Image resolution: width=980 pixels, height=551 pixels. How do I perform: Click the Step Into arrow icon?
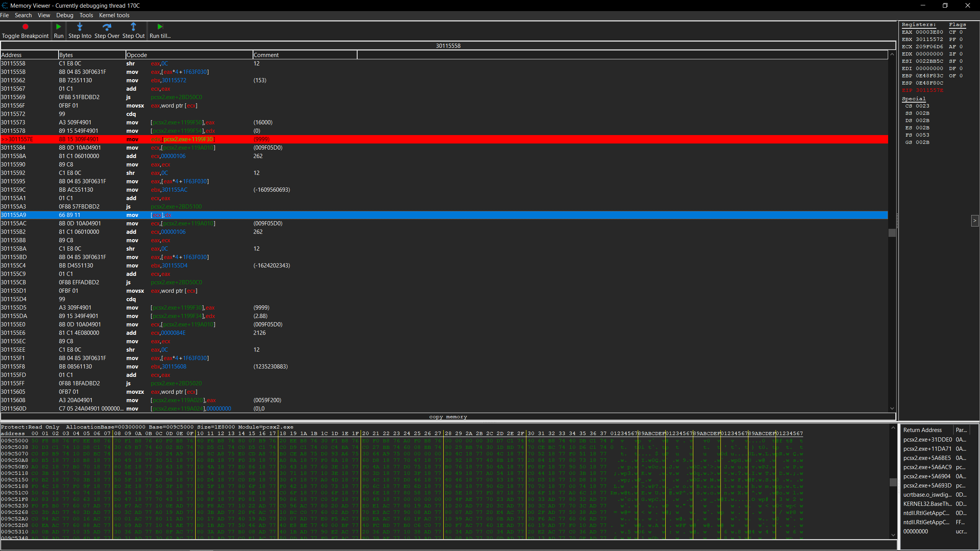tap(80, 27)
